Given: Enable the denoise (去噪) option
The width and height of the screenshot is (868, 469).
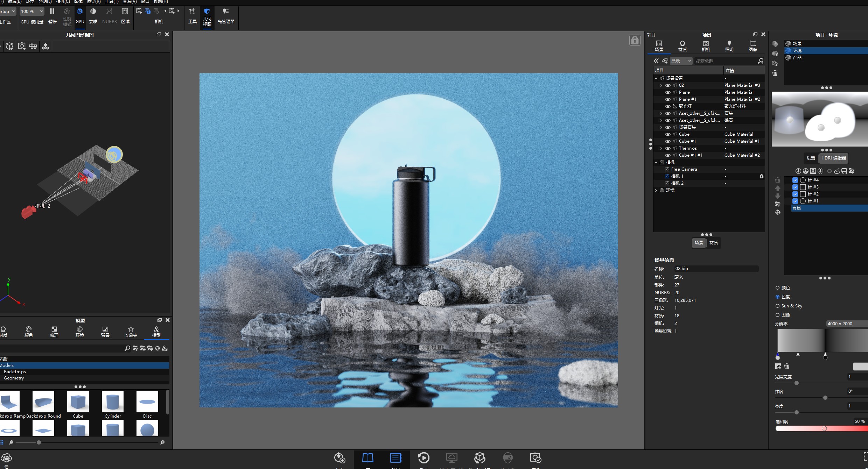Looking at the screenshot, I should [x=93, y=16].
